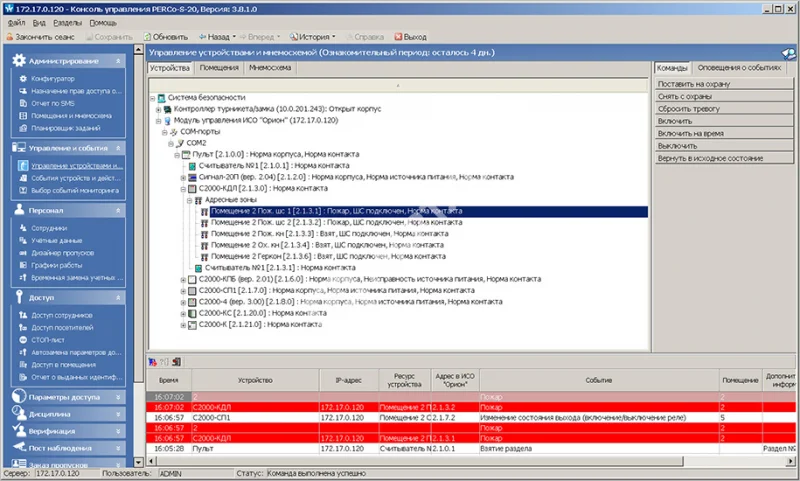Click Закончить сеанс lock icon
Image resolution: width=800 pixels, height=481 pixels.
[10, 36]
